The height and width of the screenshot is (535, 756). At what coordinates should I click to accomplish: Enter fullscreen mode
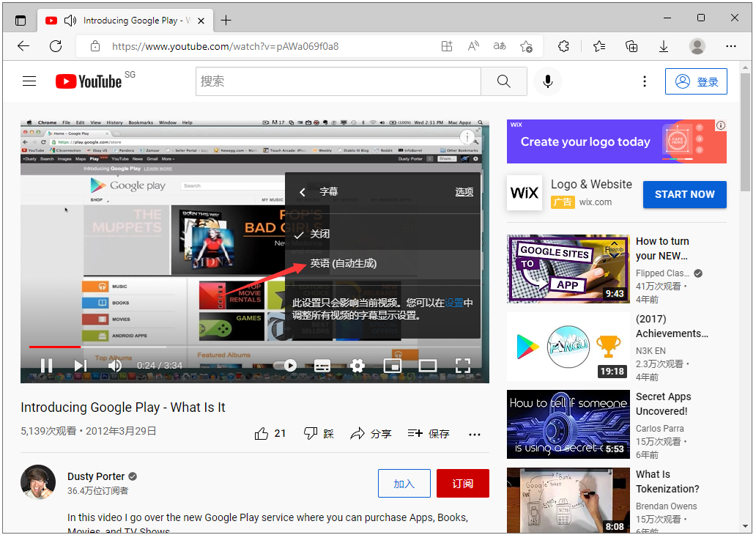(463, 366)
